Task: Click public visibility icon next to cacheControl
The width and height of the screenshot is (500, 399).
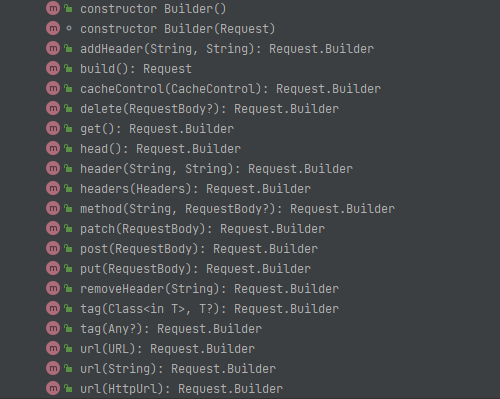Action: [68, 88]
